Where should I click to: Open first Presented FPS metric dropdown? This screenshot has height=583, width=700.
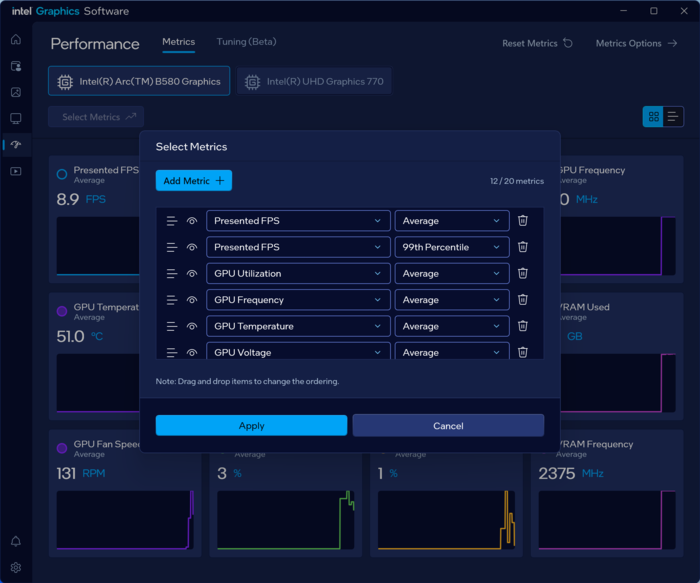tap(298, 221)
